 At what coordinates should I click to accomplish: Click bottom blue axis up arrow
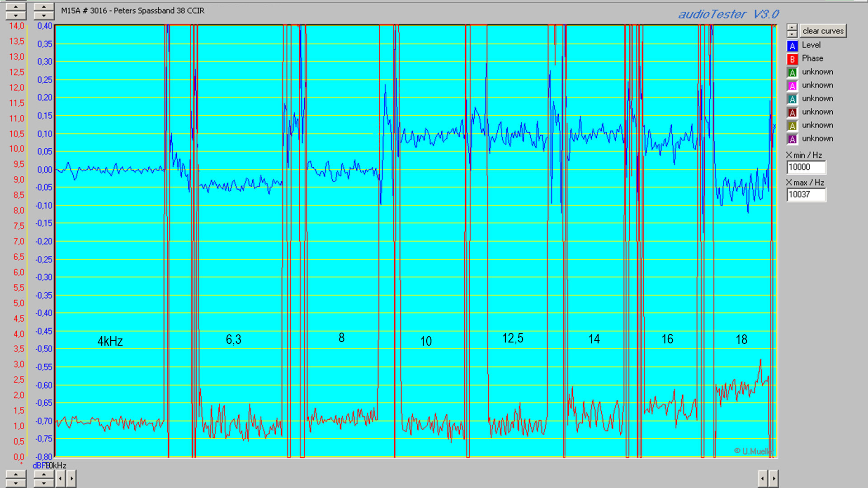pyautogui.click(x=44, y=474)
